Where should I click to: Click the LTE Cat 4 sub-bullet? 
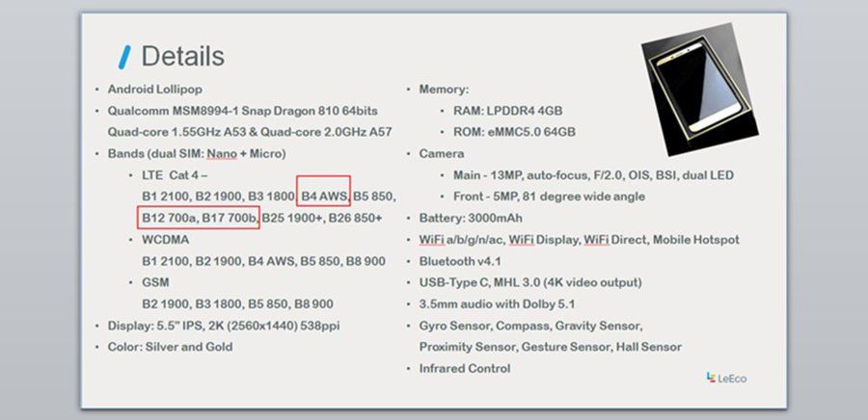click(175, 175)
